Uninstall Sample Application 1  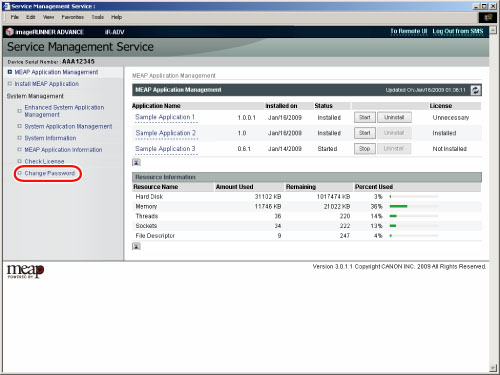pyautogui.click(x=394, y=117)
